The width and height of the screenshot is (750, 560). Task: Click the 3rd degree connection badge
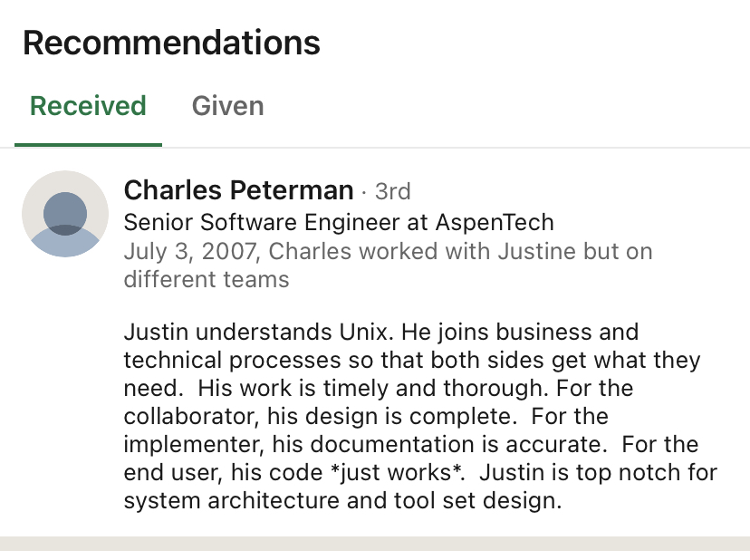pyautogui.click(x=392, y=191)
